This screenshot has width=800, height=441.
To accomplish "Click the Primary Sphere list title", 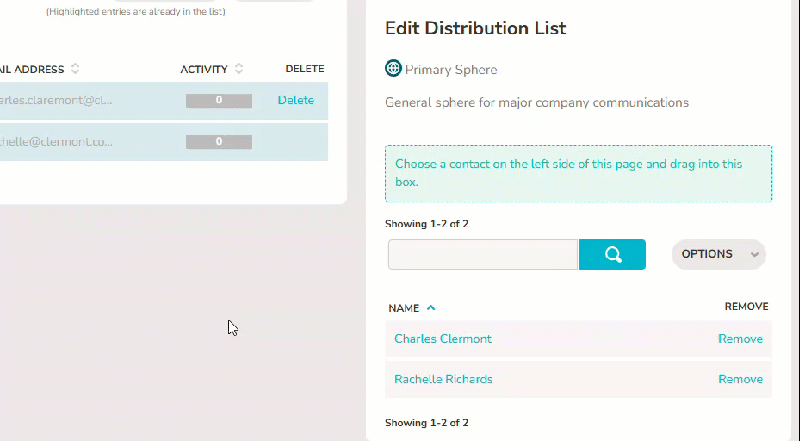I will click(x=451, y=69).
